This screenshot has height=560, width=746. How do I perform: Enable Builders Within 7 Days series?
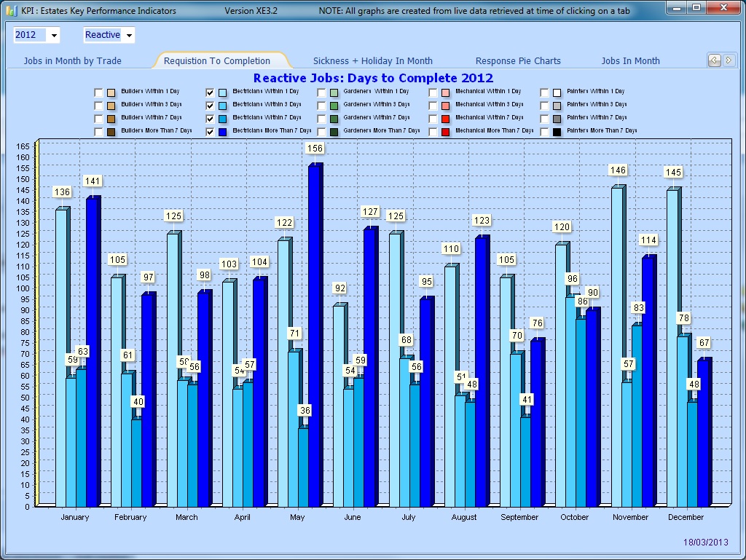pos(98,119)
